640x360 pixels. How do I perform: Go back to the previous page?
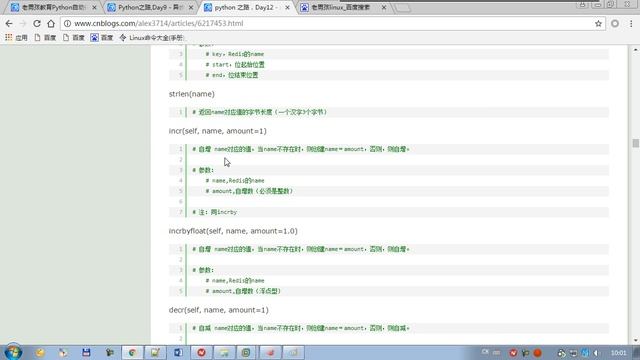pos(9,24)
